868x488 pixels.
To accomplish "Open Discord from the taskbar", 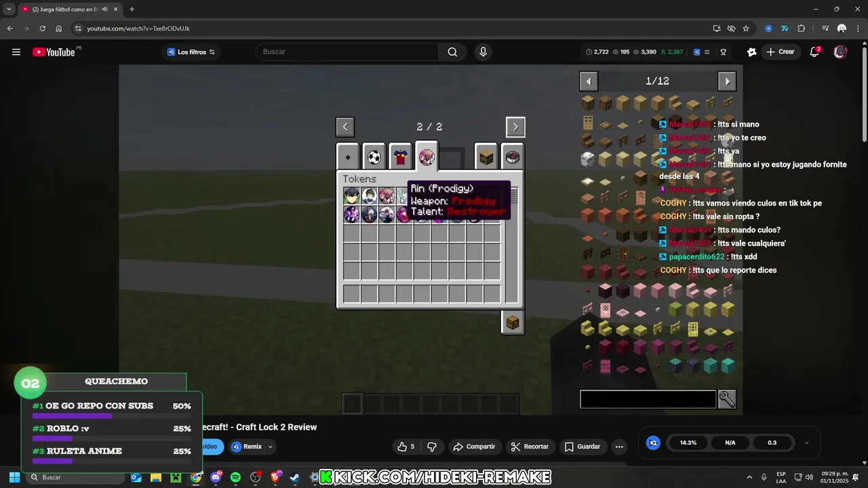I will tap(216, 477).
